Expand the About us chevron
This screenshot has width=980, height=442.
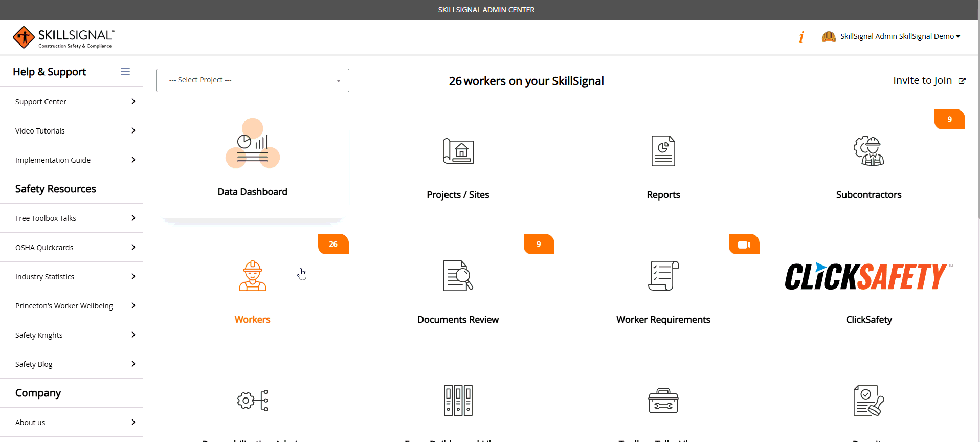(x=133, y=422)
